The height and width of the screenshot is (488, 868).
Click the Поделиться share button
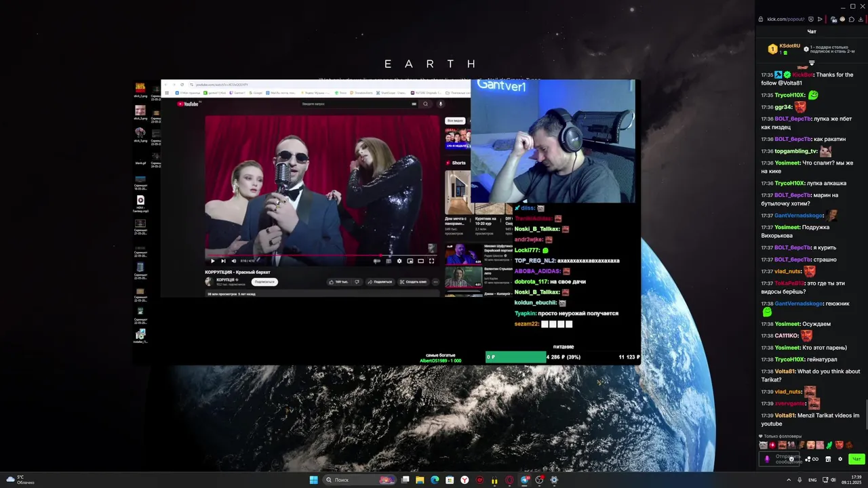(x=380, y=281)
